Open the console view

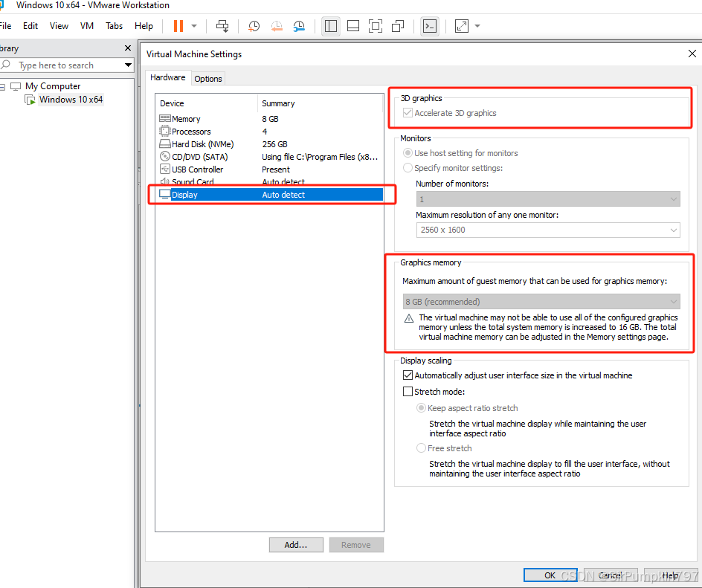(430, 26)
